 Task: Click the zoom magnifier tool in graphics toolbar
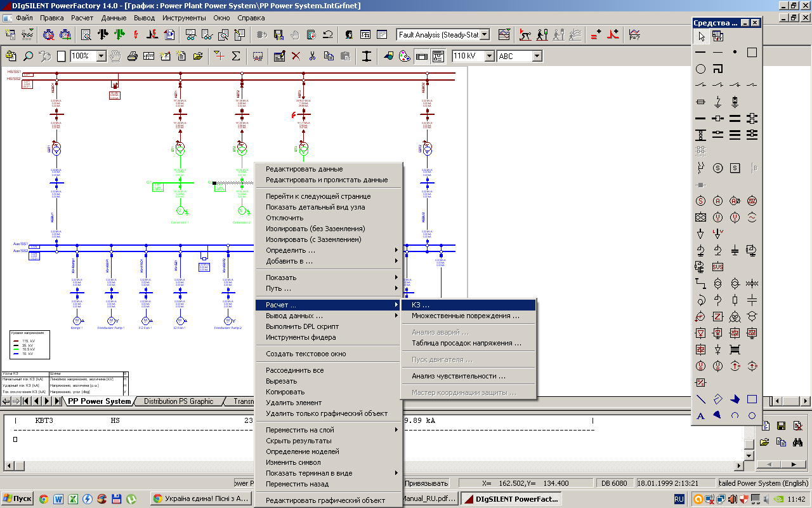tap(29, 56)
